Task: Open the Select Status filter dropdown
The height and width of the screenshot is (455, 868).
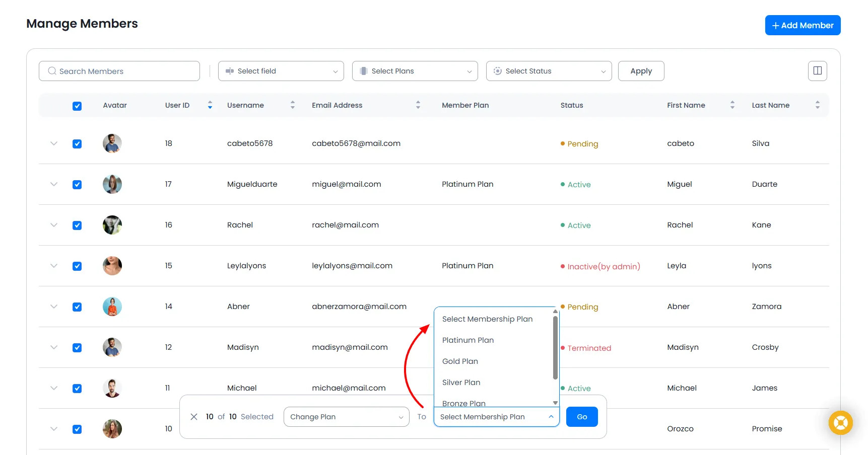Action: pyautogui.click(x=549, y=71)
